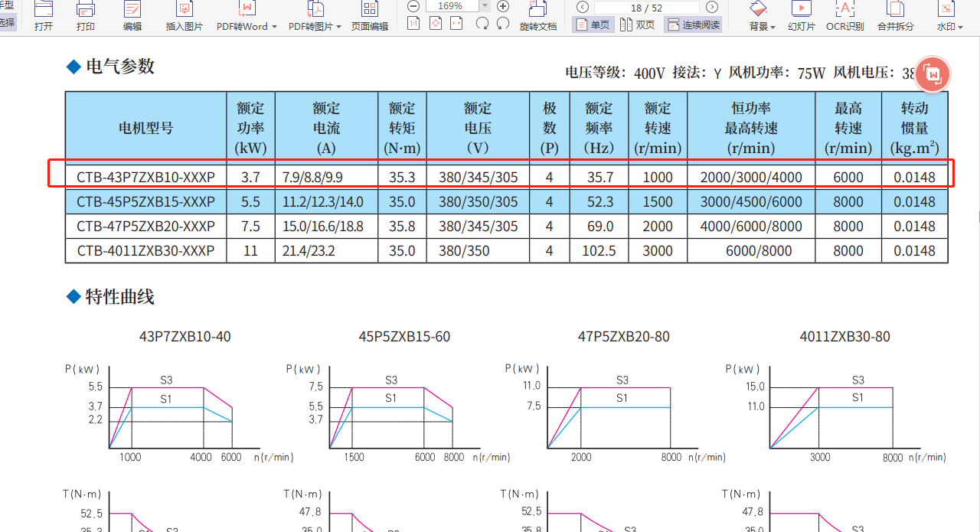Expand the 背景 dropdown arrow
Image resolution: width=980 pixels, height=532 pixels.
773,27
